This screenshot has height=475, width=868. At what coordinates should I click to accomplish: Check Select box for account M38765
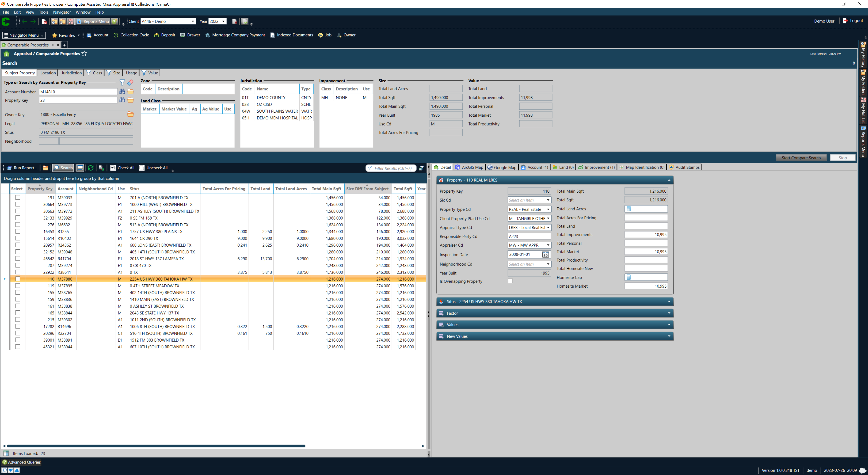18,293
